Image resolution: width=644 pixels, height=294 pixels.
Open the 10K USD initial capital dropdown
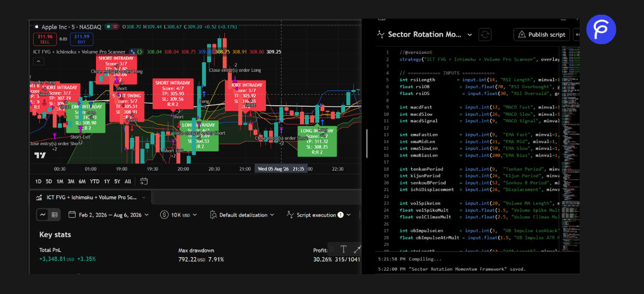179,215
